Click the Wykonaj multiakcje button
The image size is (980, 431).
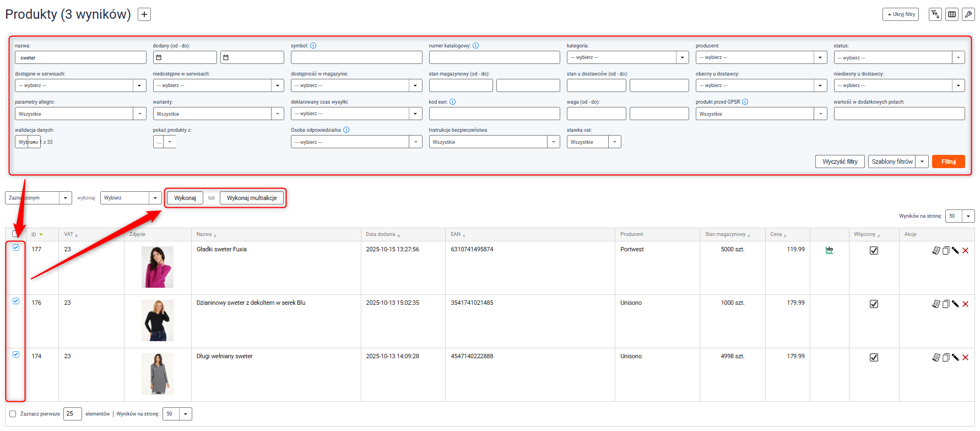click(252, 198)
